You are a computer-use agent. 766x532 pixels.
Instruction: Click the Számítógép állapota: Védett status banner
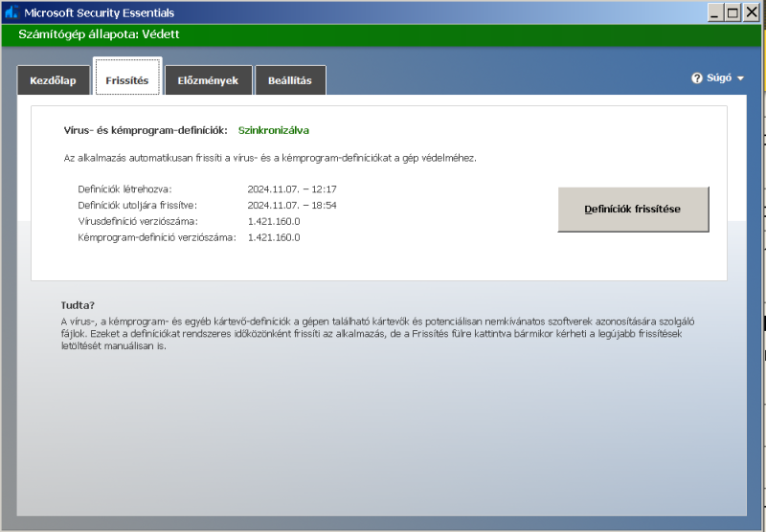tap(381, 34)
